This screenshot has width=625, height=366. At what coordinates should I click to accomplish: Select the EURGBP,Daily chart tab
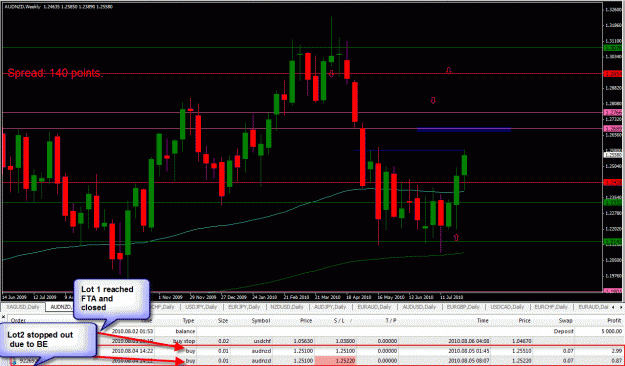point(463,307)
